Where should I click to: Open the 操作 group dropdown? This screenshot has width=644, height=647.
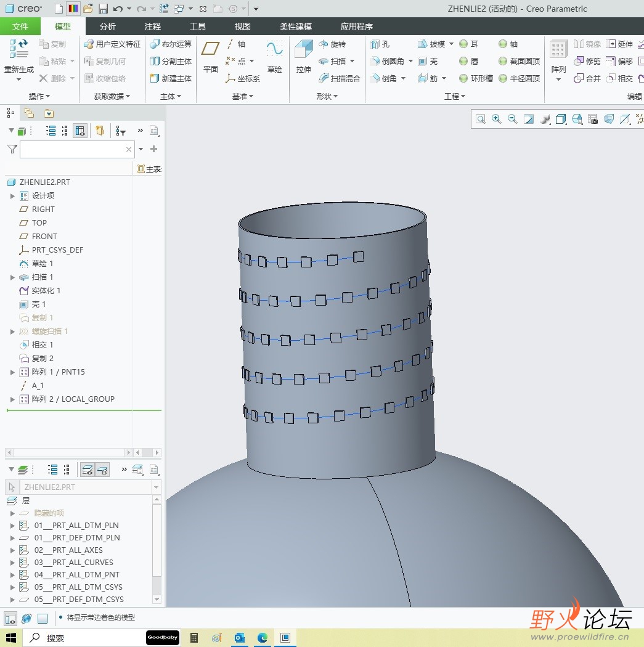[x=39, y=97]
